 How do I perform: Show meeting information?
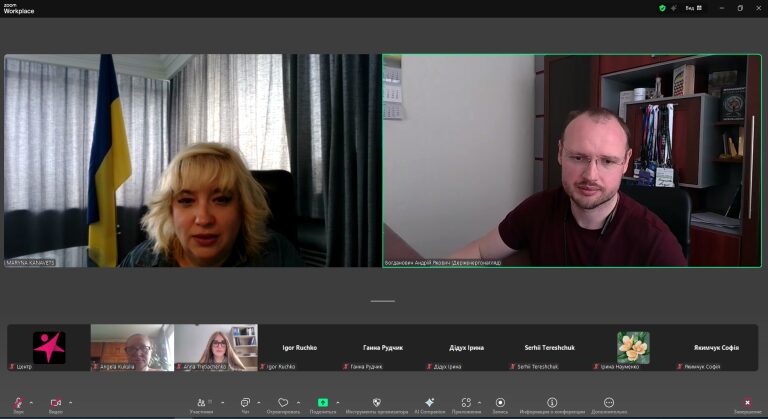click(552, 402)
